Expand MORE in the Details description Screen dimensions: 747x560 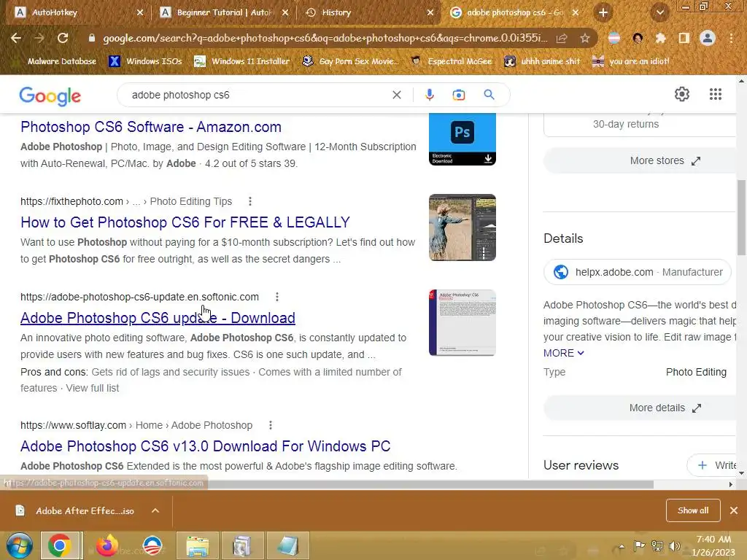(564, 354)
